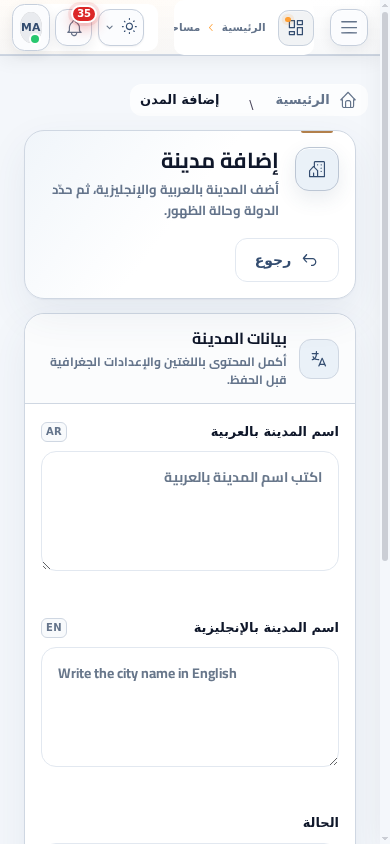This screenshot has height=844, width=390.
Task: Click the sun theme icon
Action: 130,26
